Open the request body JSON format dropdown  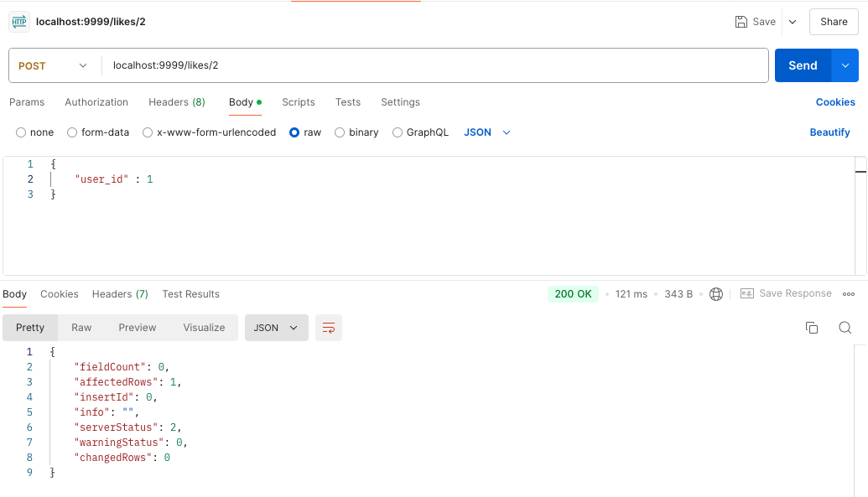(x=487, y=132)
